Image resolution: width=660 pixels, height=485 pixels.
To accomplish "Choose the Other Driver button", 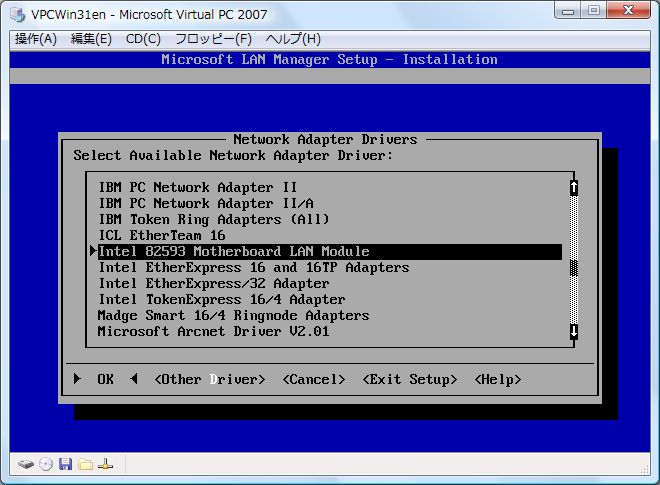I will coord(210,379).
